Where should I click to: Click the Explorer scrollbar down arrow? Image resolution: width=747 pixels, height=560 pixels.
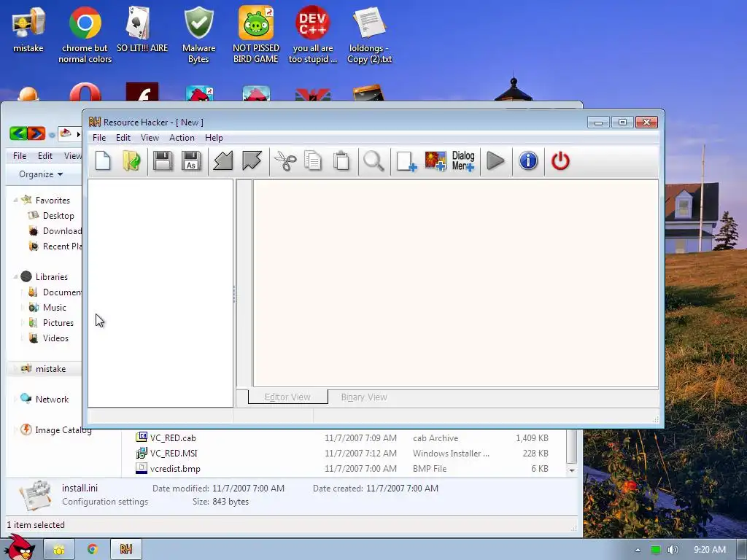tap(572, 470)
